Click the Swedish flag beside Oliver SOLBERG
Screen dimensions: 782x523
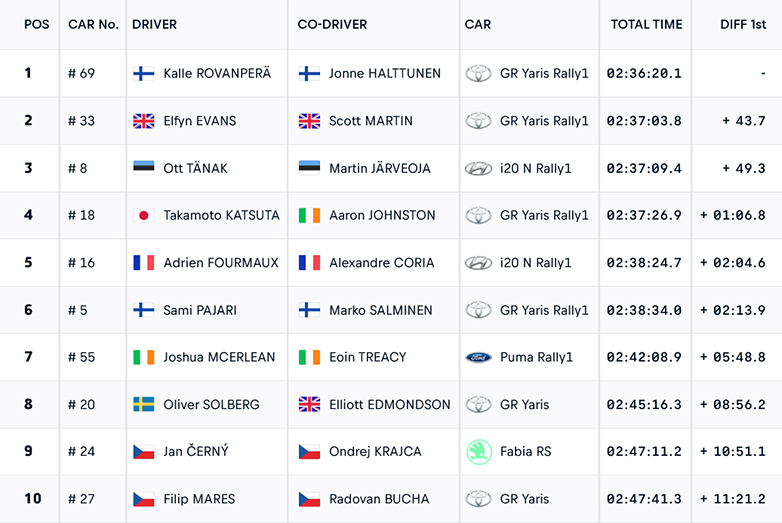pyautogui.click(x=144, y=404)
